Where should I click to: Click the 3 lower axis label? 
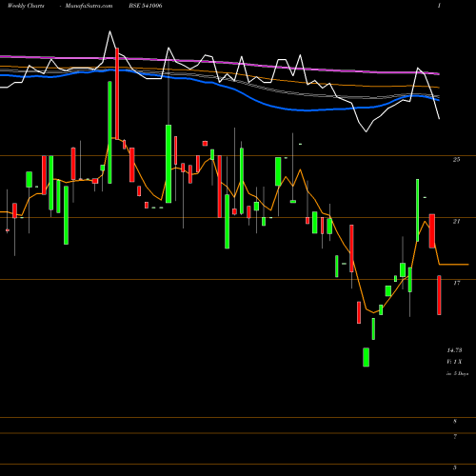click(455, 467)
